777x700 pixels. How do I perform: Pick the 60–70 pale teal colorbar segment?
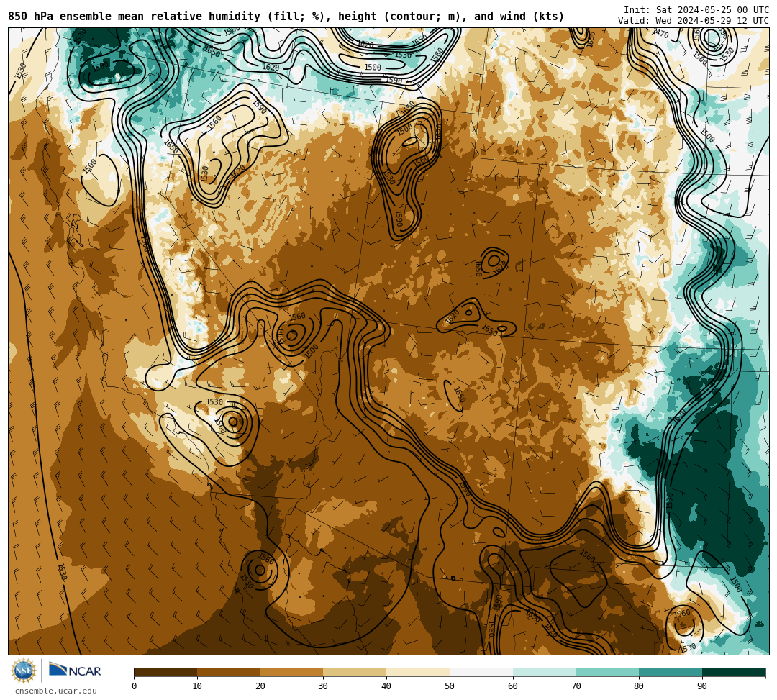pyautogui.click(x=545, y=672)
